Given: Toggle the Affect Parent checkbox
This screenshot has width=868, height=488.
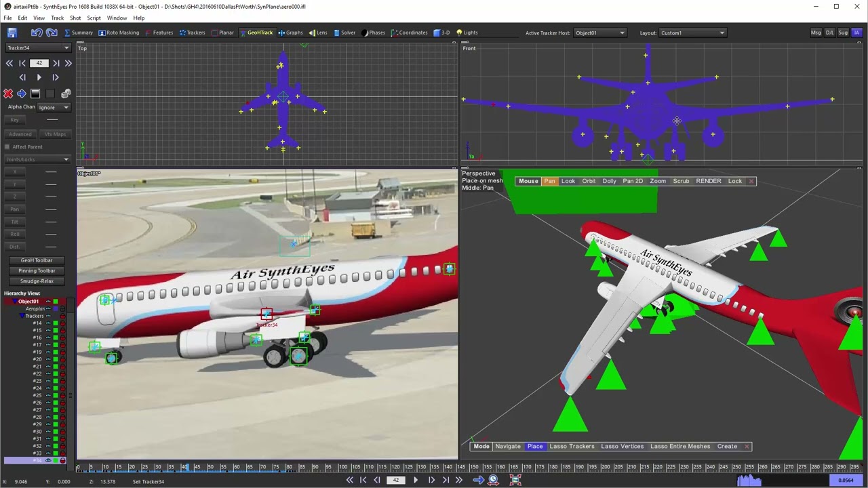Looking at the screenshot, I should (7, 147).
